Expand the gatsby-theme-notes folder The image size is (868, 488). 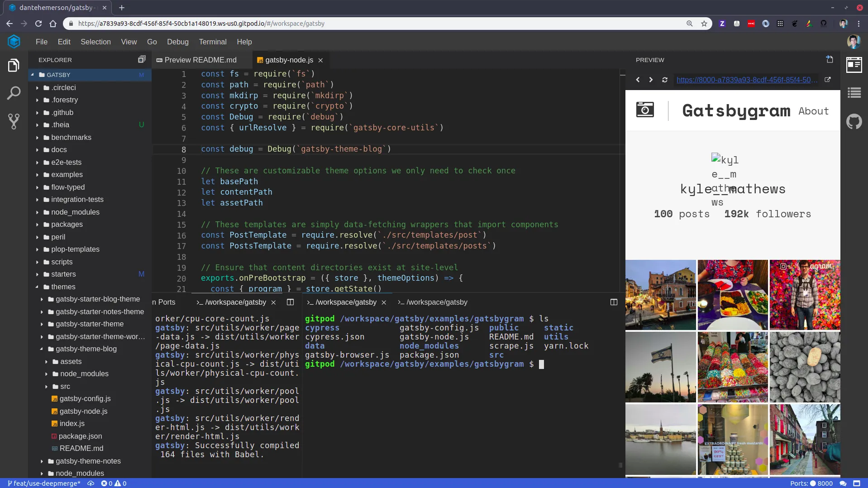coord(88,461)
